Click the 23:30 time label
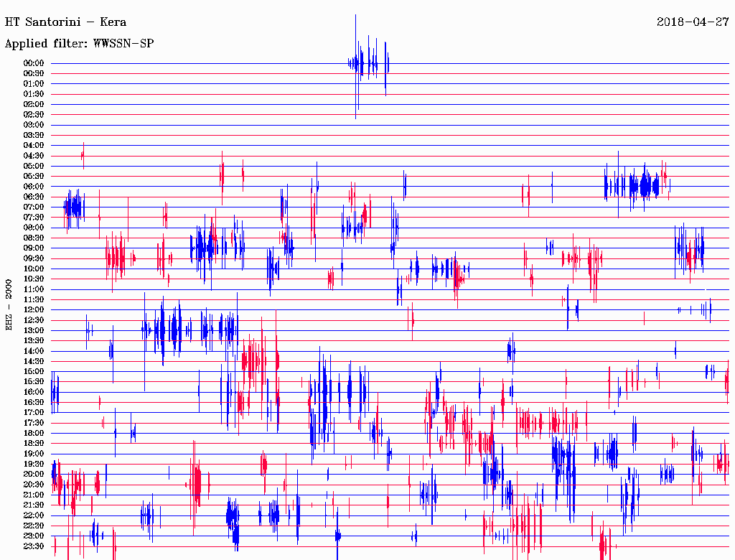This screenshot has width=735, height=560. pyautogui.click(x=34, y=546)
